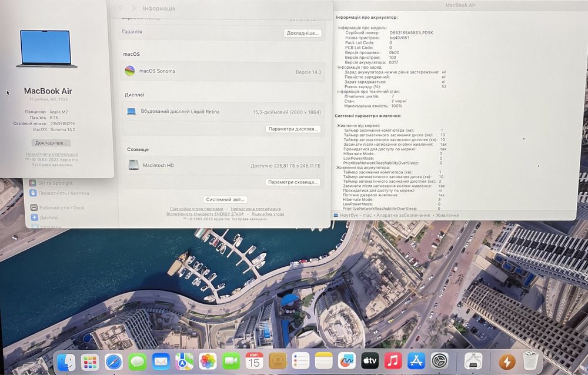Select Дисплеї in Settings sidebar
Image resolution: width=588 pixels, height=375 pixels.
(x=45, y=217)
